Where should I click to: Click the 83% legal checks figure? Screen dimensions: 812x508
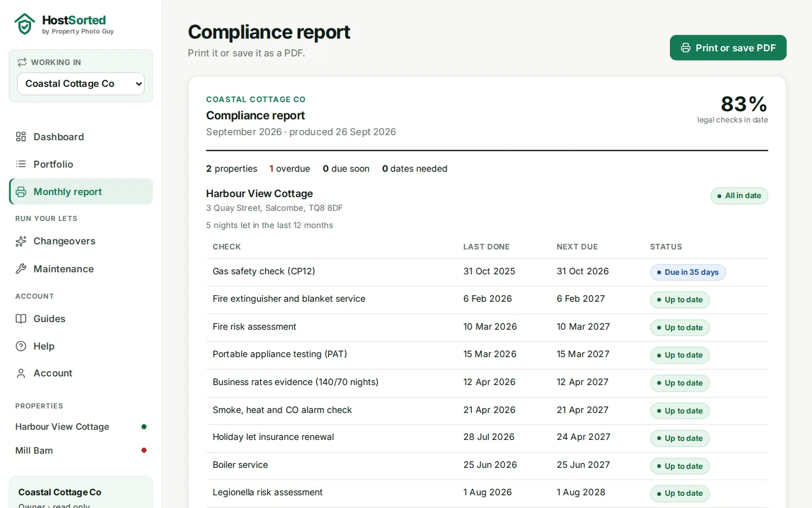pos(743,104)
